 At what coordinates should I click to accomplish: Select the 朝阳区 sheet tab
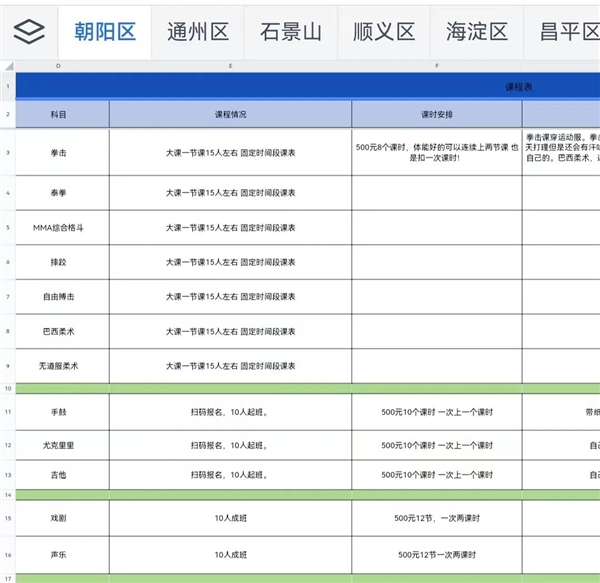(105, 32)
